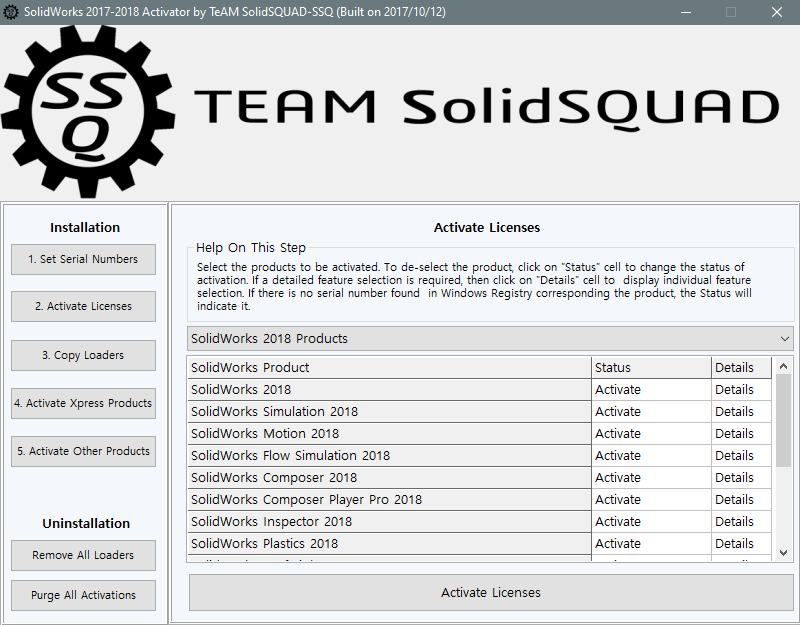Click the wide bottom 'Activate Licenses' button
This screenshot has height=625, width=800.
click(x=491, y=592)
